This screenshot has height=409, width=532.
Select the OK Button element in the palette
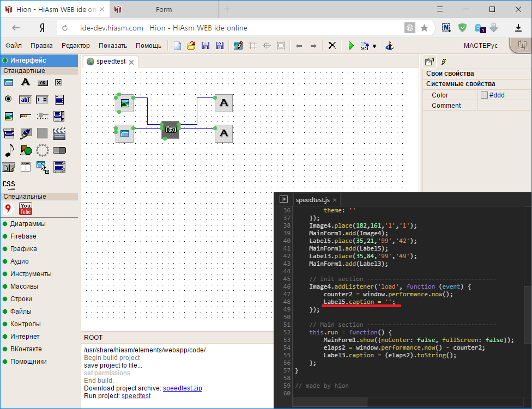[43, 83]
